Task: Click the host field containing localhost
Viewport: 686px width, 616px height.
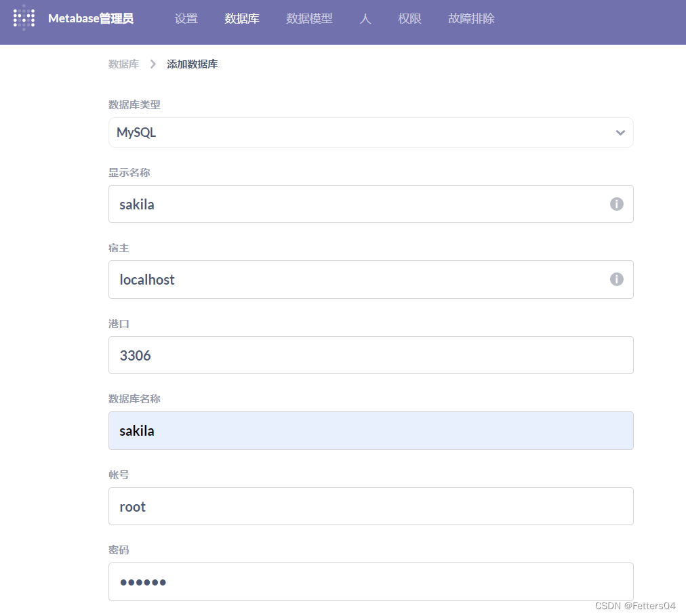Action: pyautogui.click(x=371, y=280)
